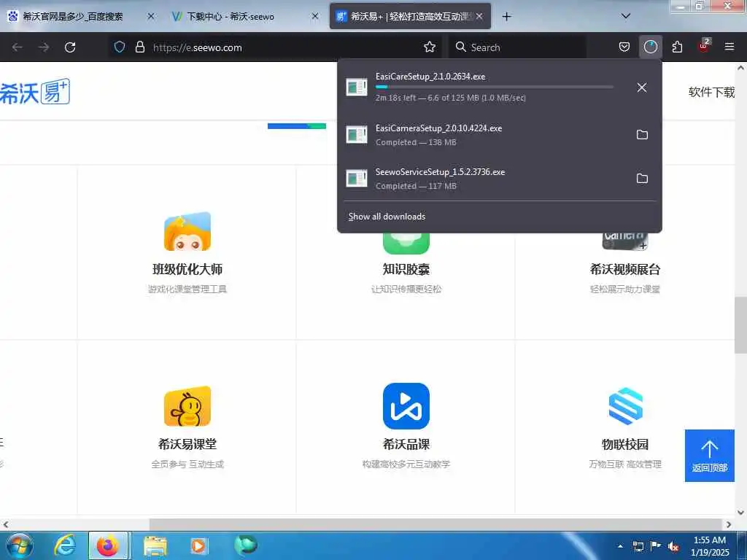Click the 希沃视频展台 title
The image size is (747, 560).
point(625,269)
